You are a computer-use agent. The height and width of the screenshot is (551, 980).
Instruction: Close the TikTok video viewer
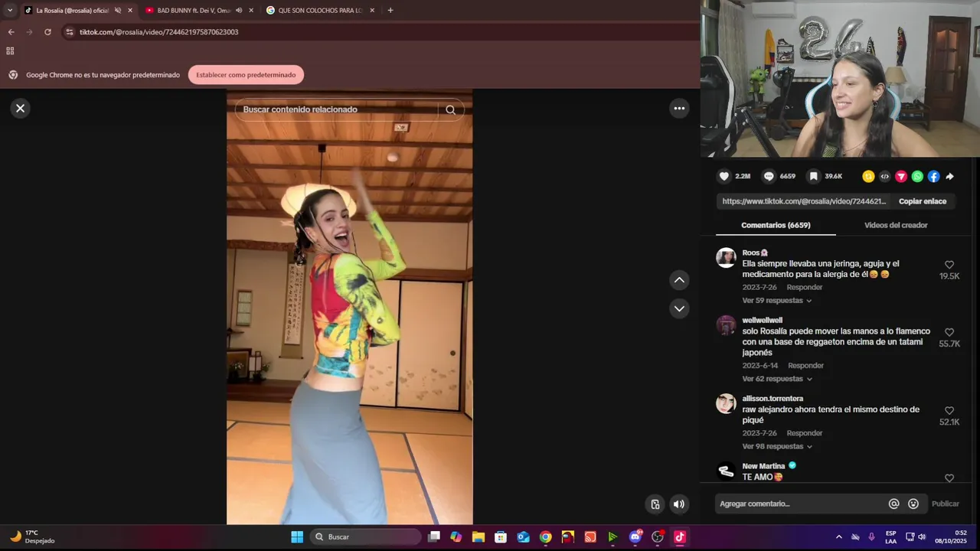click(x=21, y=109)
